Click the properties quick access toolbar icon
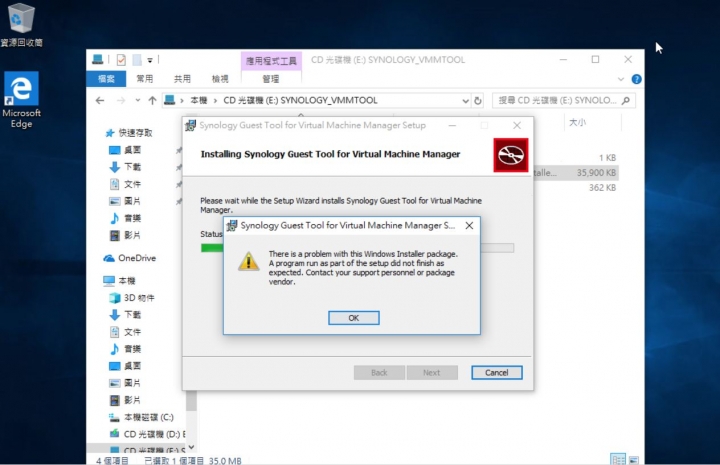Screen dimensions: 720x465 [121, 60]
